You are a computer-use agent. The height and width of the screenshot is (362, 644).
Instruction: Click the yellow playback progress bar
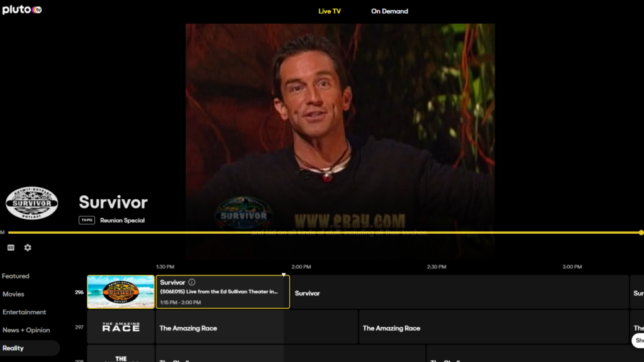click(x=325, y=233)
